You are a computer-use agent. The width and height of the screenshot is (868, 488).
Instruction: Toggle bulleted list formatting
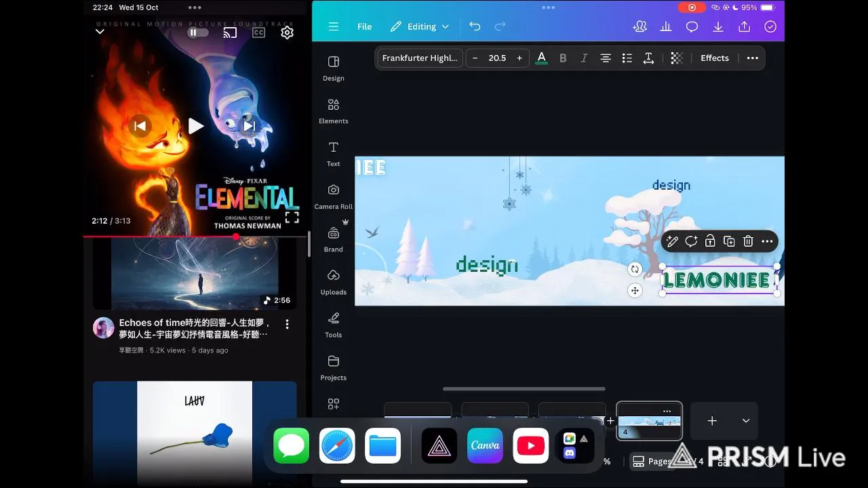pos(627,58)
